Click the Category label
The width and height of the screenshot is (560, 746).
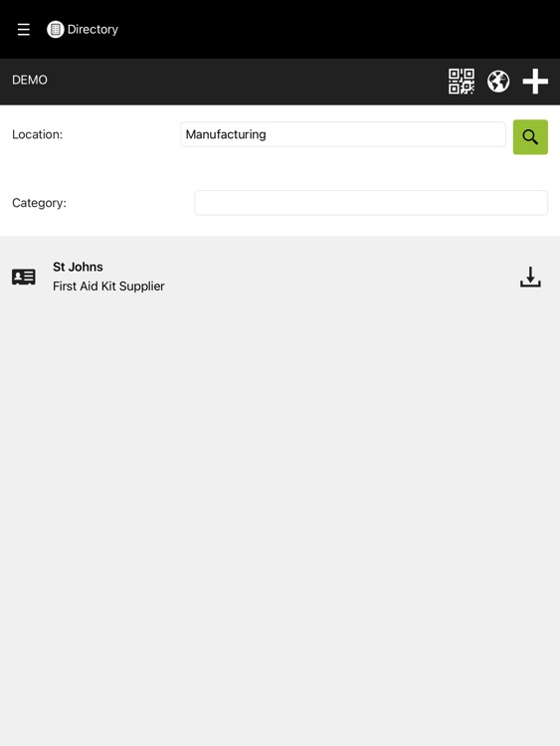39,203
